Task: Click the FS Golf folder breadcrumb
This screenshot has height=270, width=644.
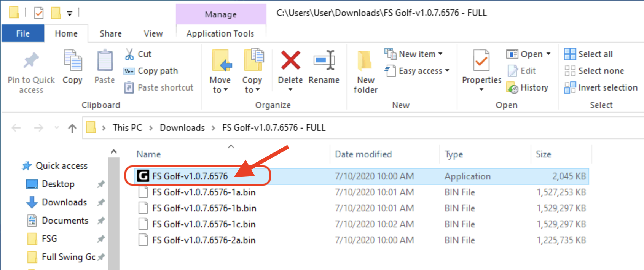Action: pos(274,128)
